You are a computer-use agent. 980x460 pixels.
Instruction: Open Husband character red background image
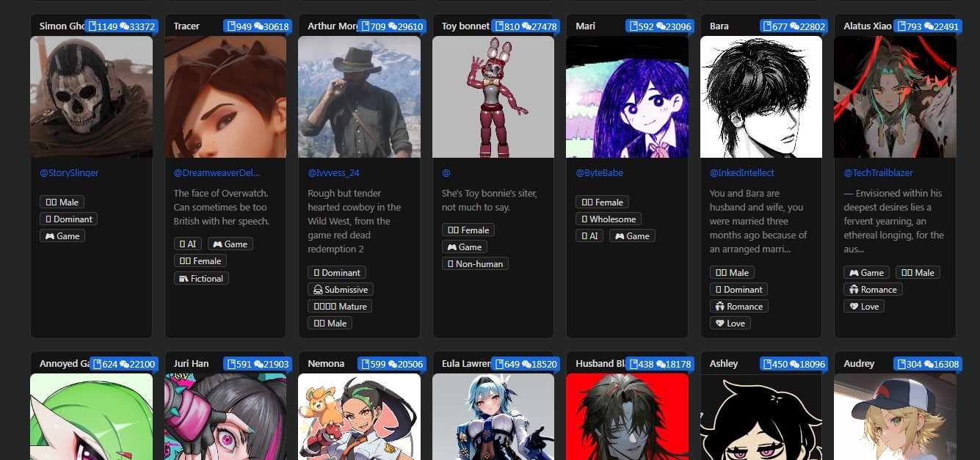(627, 417)
